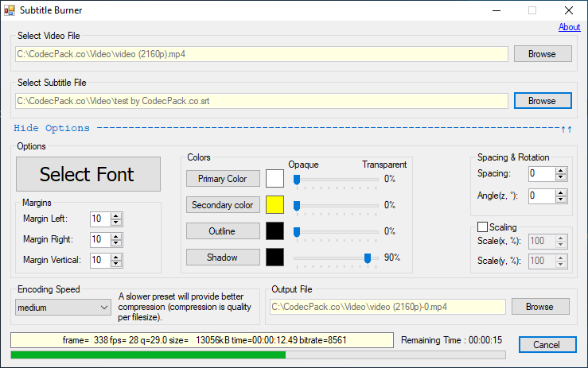This screenshot has width=588, height=368.
Task: Click the Shadow transparency slider
Action: click(x=333, y=258)
